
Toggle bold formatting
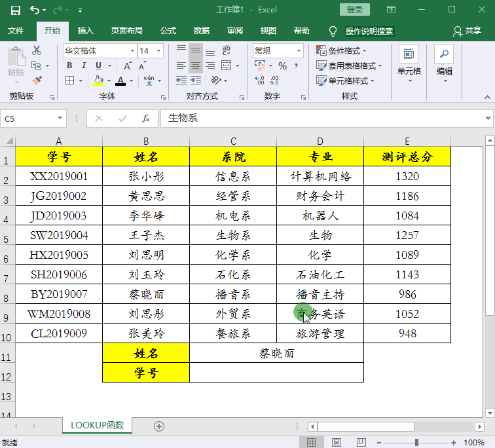click(69, 65)
